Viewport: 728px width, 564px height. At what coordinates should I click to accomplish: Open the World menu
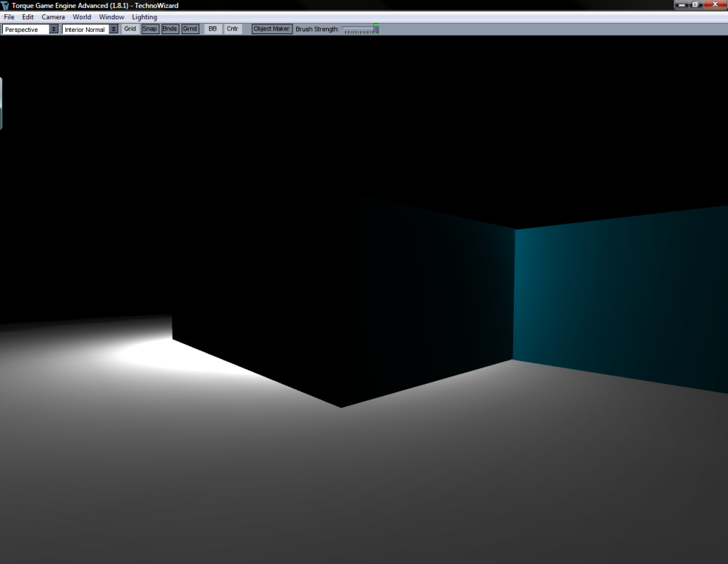pyautogui.click(x=82, y=17)
